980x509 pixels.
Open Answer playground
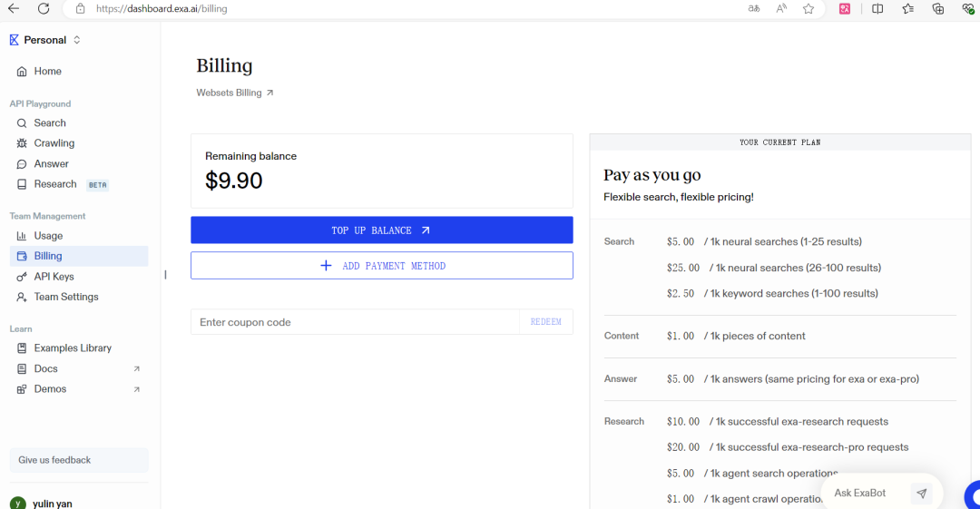click(x=79, y=164)
